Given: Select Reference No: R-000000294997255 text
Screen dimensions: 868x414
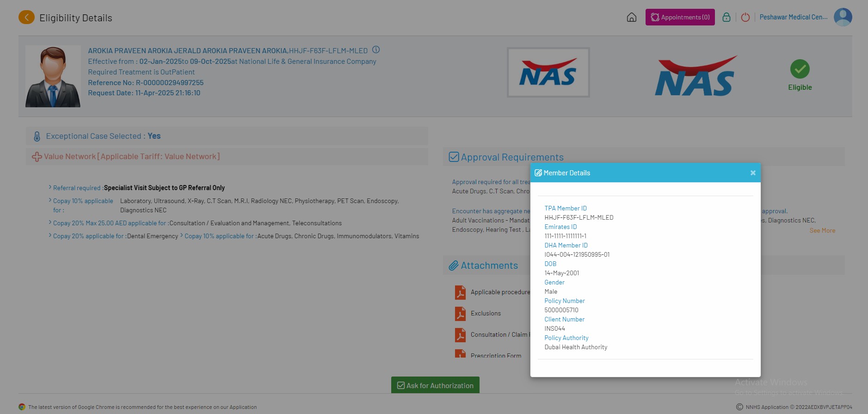Looking at the screenshot, I should [146, 83].
